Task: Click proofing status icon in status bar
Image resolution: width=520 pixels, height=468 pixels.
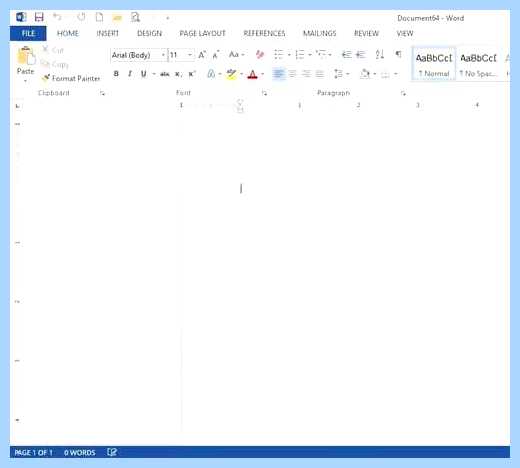Action: coord(112,452)
